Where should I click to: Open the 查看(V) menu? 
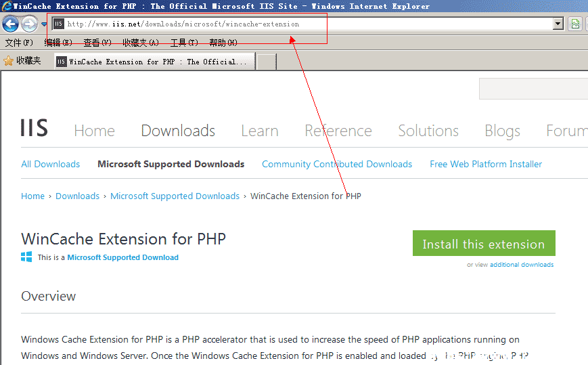coord(97,43)
